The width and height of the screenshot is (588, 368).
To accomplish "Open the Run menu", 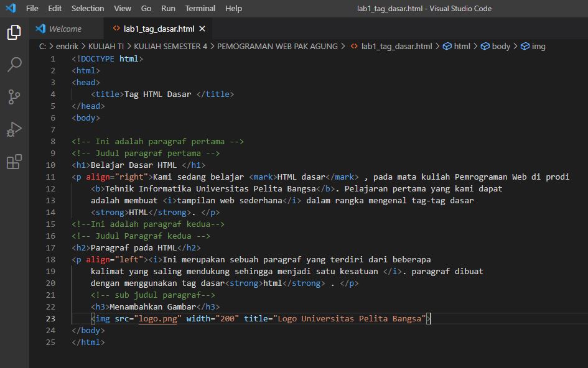I will [x=168, y=8].
